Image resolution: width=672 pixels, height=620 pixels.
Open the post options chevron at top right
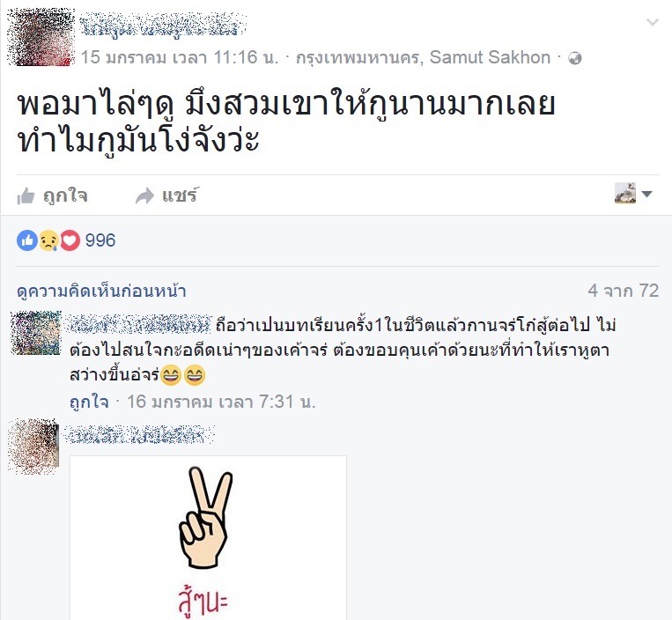[x=653, y=22]
